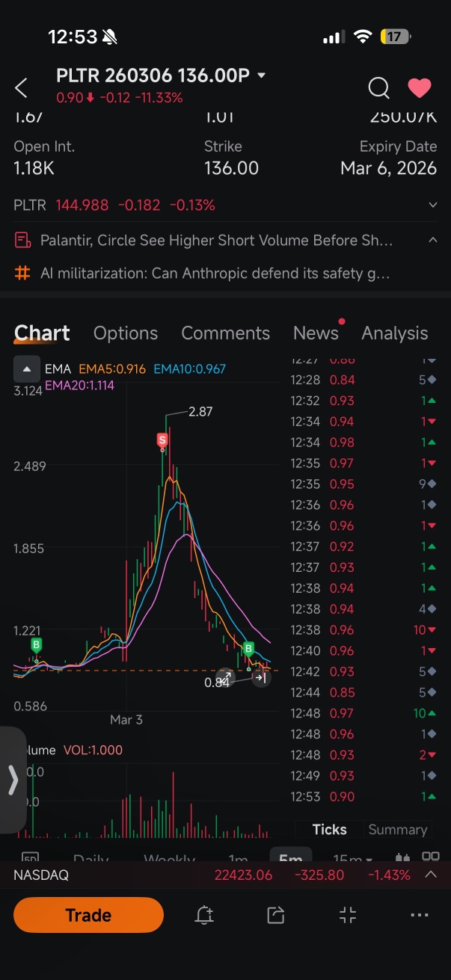Screen dimensions: 451x980
Task: Toggle the heart favorite icon
Action: tap(420, 88)
